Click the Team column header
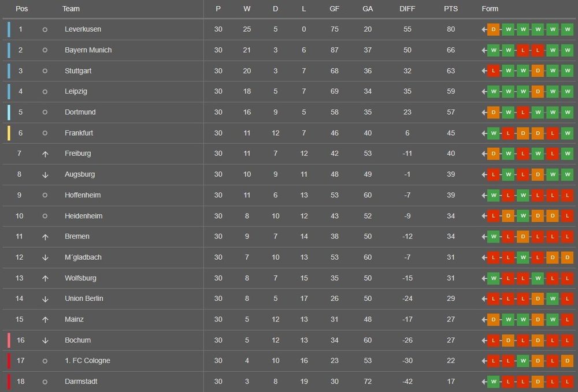The height and width of the screenshot is (392, 578). click(x=71, y=9)
